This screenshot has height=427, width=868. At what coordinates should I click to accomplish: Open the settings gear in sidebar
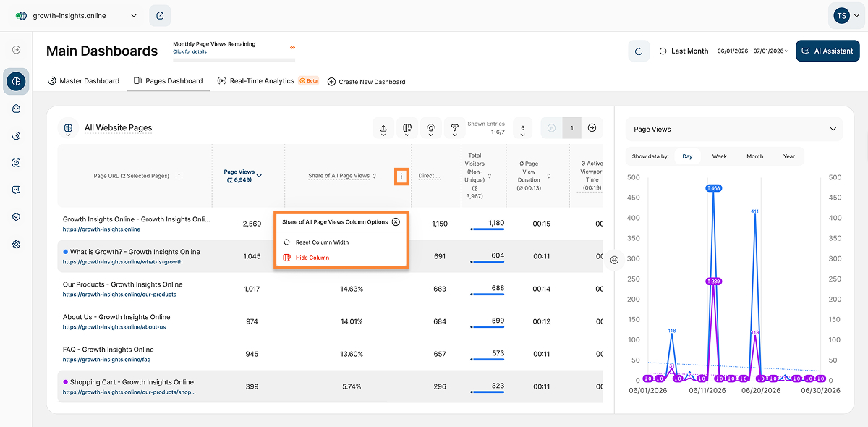coord(16,244)
